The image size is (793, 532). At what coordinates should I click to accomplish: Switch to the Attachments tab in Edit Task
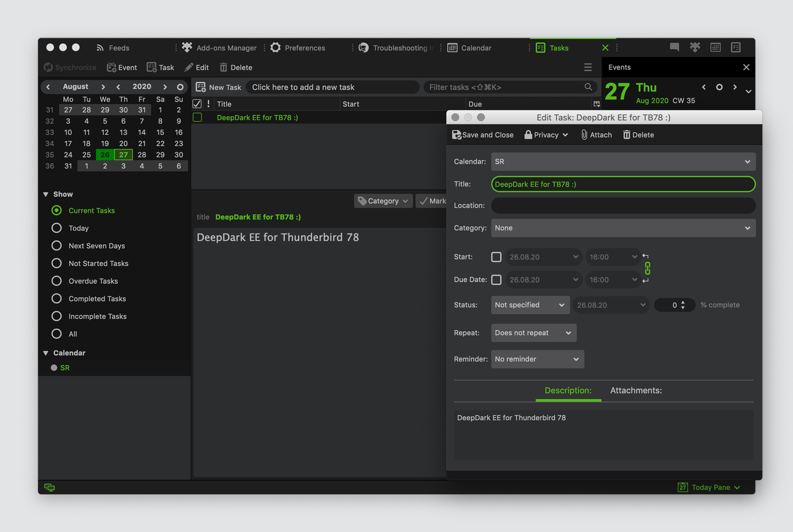pos(636,390)
